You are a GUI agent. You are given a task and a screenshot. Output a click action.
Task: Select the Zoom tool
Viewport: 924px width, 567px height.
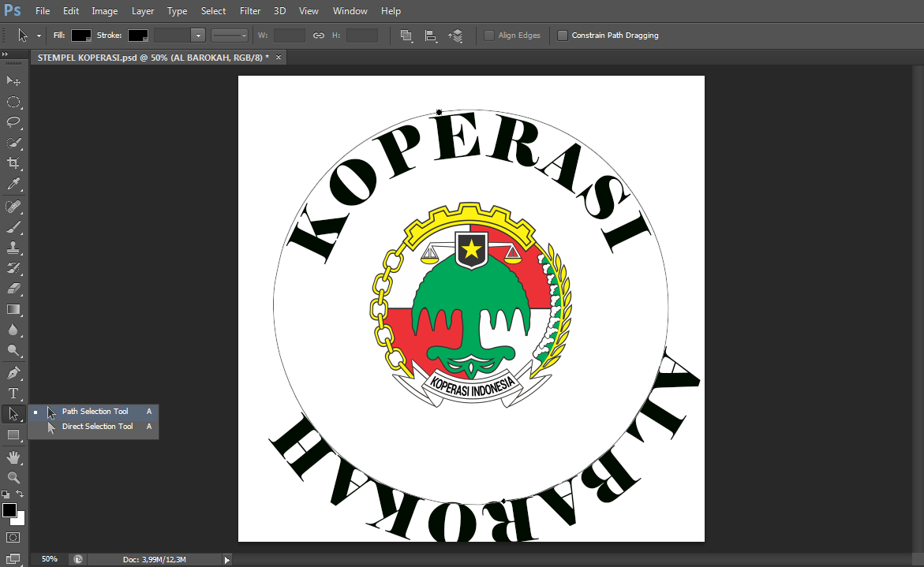(x=13, y=477)
